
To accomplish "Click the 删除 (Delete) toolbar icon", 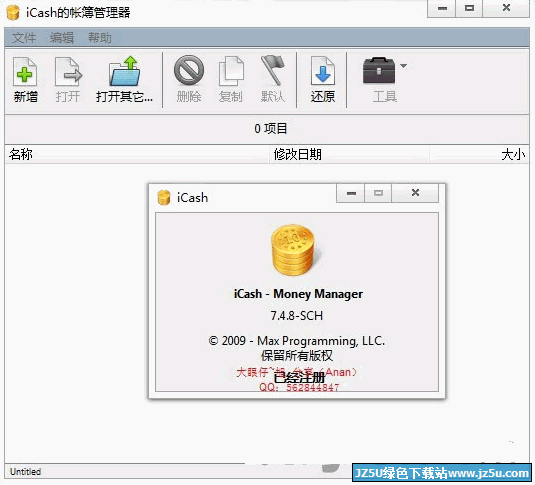I will coord(189,70).
